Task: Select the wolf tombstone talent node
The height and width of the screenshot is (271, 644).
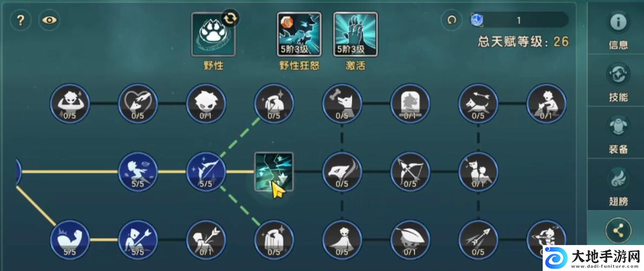Action: [x=410, y=103]
